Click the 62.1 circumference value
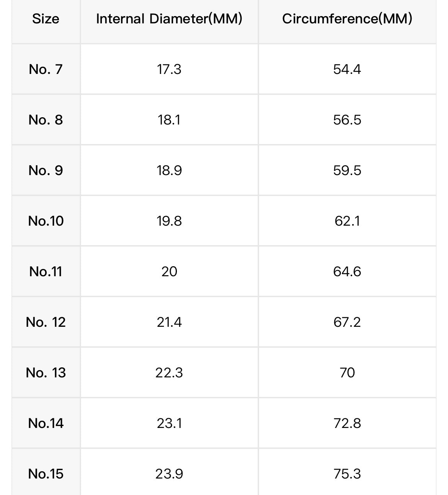 pos(347,221)
